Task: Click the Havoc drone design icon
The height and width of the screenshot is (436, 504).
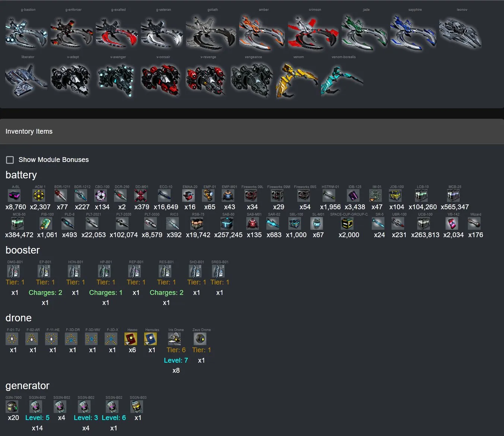Action: 131,338
